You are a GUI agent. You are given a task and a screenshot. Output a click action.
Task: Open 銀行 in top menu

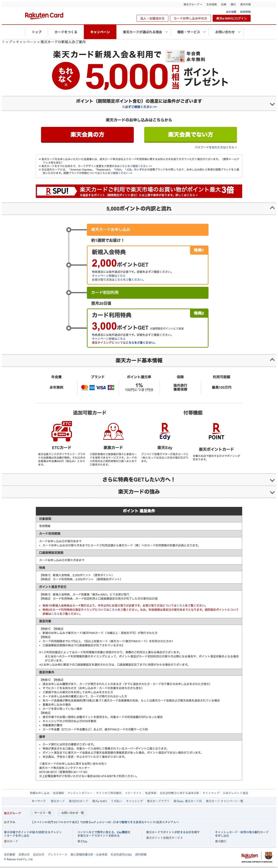click(x=233, y=4)
